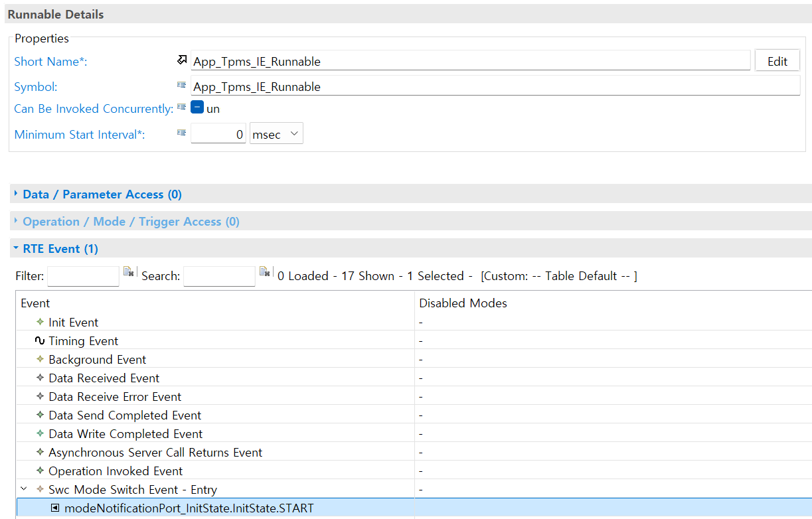The width and height of the screenshot is (812, 519).
Task: Click the clear Filter icon
Action: (129, 271)
